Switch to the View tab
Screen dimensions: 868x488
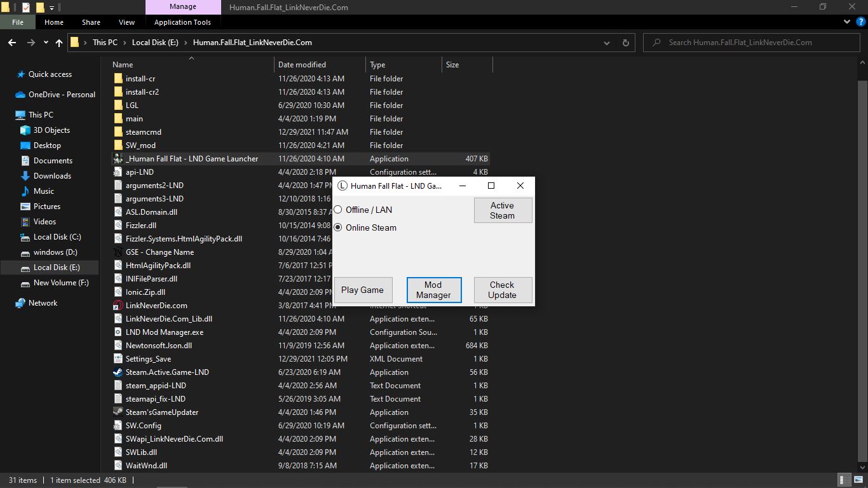tap(126, 22)
